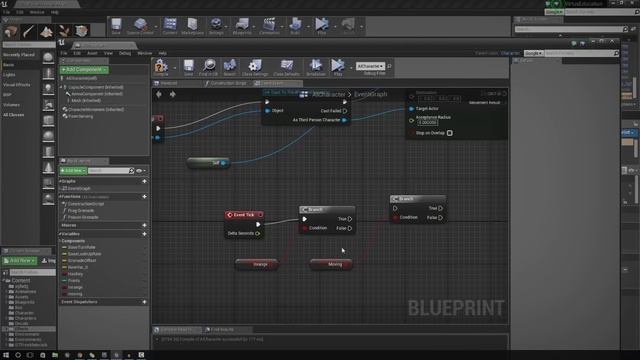Click the Event Tick execution output pin
Viewport: 640px width, 360px height.
[x=258, y=224]
